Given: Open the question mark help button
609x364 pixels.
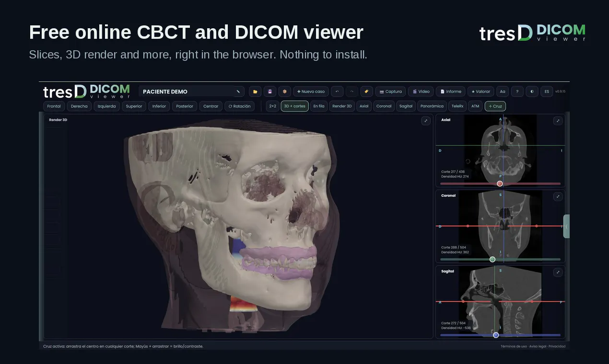Looking at the screenshot, I should tap(517, 91).
